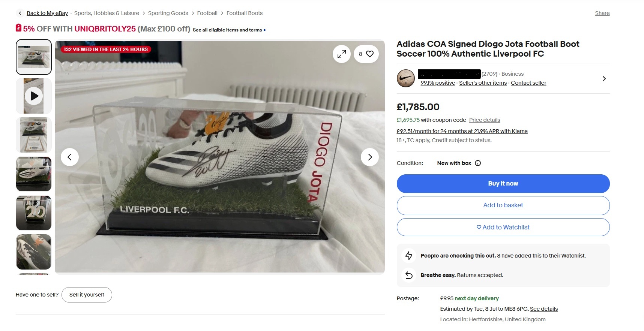Show the previous product image
This screenshot has height=331, width=644.
pos(70,157)
